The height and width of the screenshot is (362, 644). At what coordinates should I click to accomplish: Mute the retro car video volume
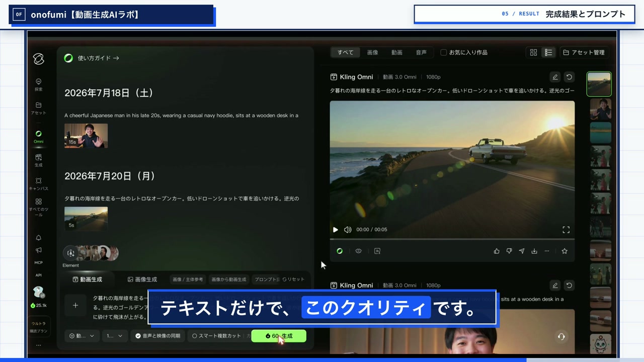348,230
